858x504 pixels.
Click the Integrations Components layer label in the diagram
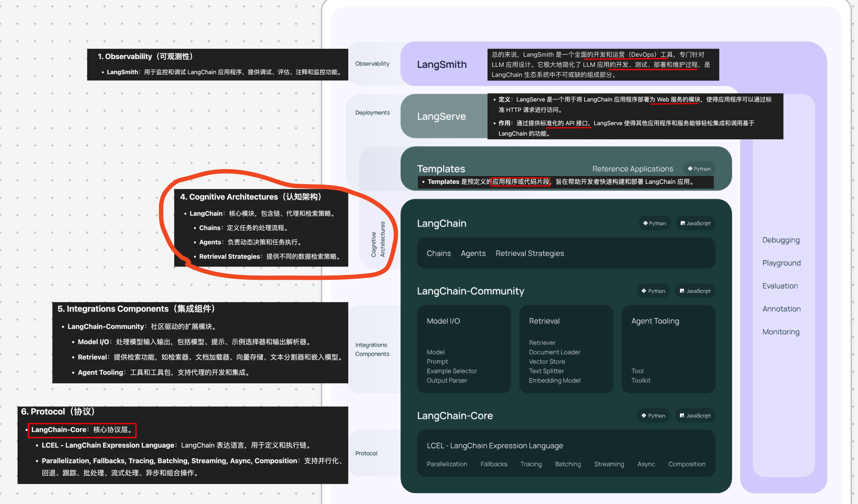point(372,349)
